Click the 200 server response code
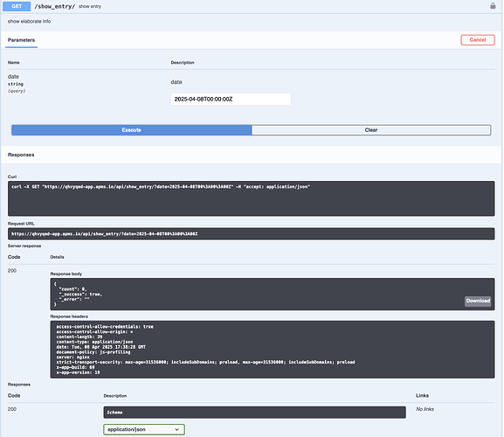The height and width of the screenshot is (437, 504). tap(12, 271)
